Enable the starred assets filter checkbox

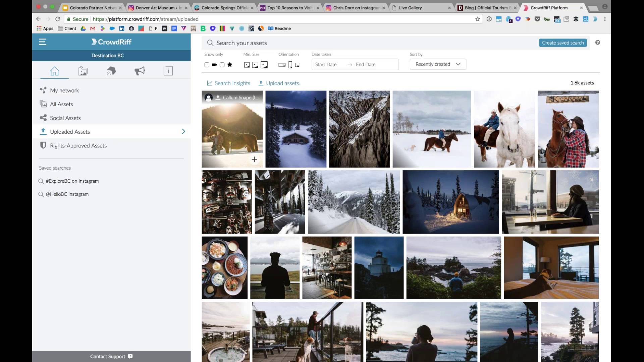click(222, 65)
